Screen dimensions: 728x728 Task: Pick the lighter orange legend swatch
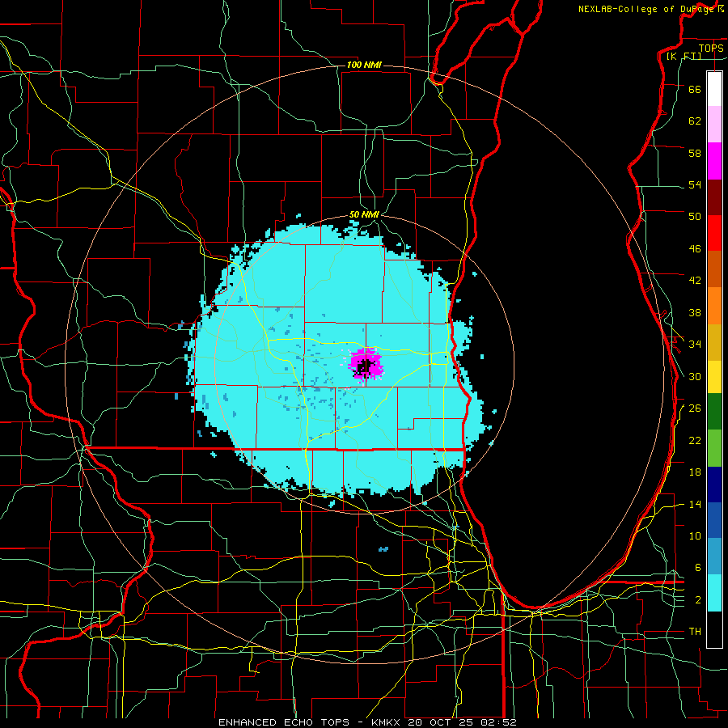click(x=714, y=305)
